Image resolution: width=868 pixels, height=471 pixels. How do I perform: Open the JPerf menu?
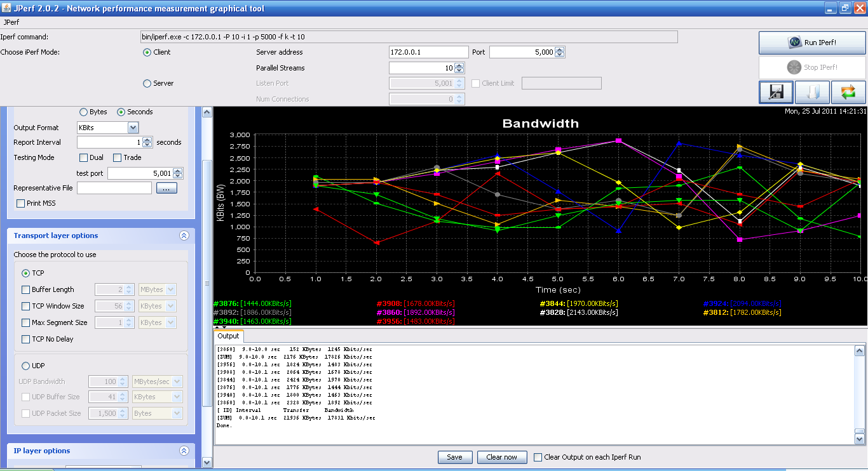click(11, 22)
